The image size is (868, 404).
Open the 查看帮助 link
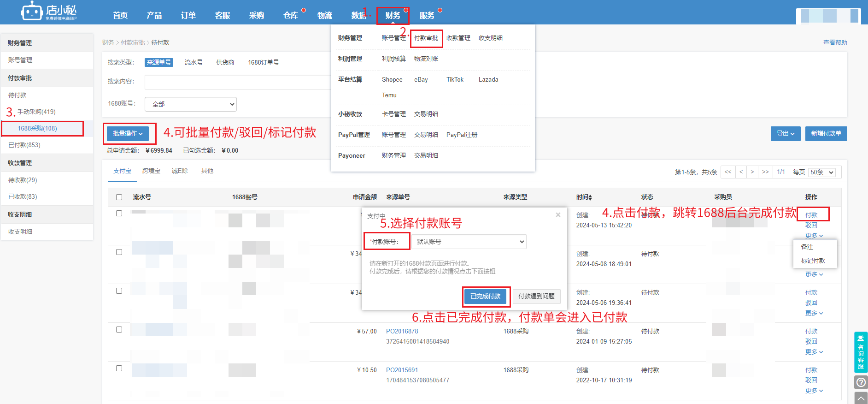(835, 42)
